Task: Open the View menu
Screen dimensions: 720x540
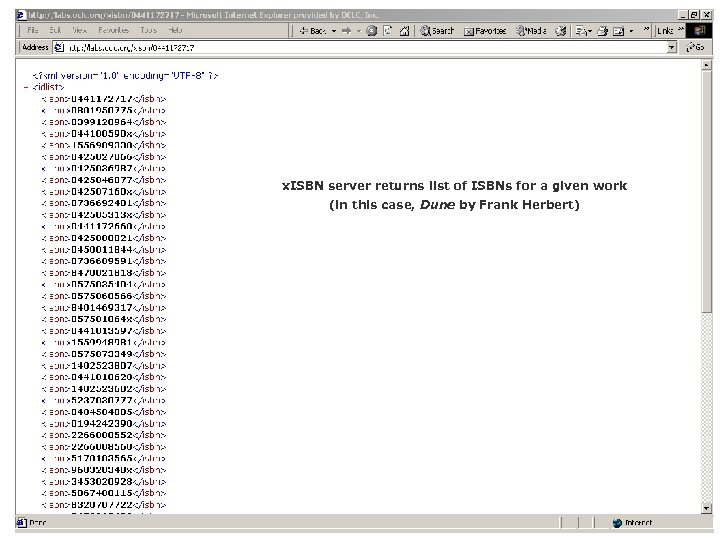Action: [x=79, y=30]
